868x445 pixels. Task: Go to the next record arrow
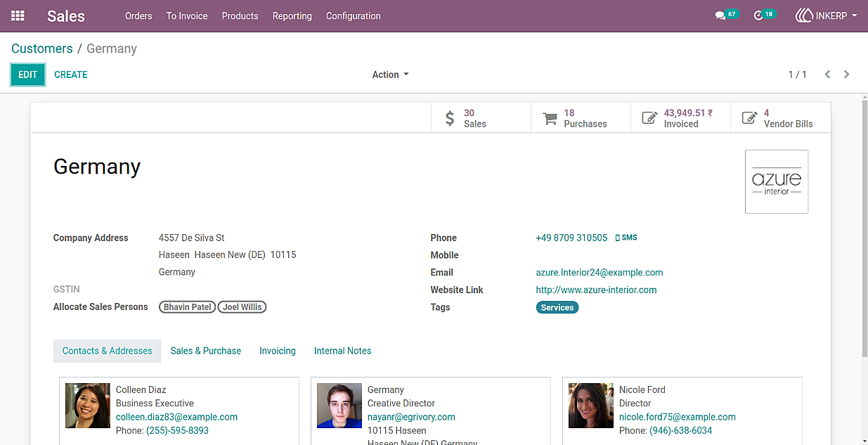coord(847,75)
